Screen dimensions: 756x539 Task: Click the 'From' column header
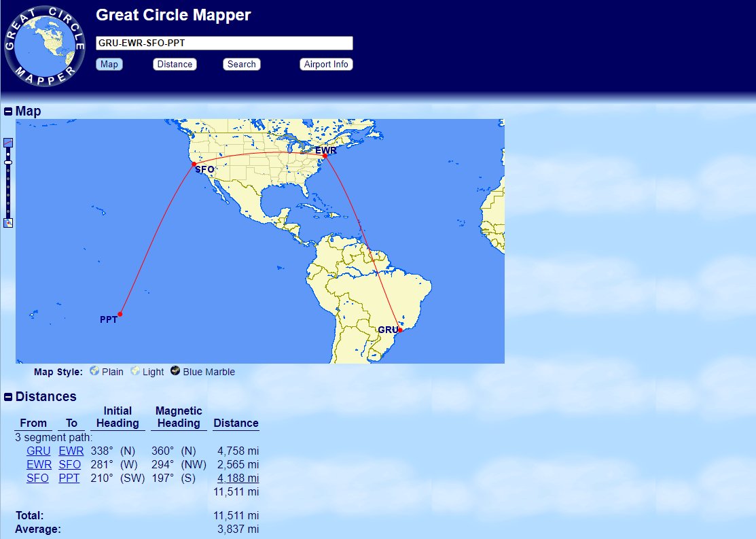pos(33,423)
